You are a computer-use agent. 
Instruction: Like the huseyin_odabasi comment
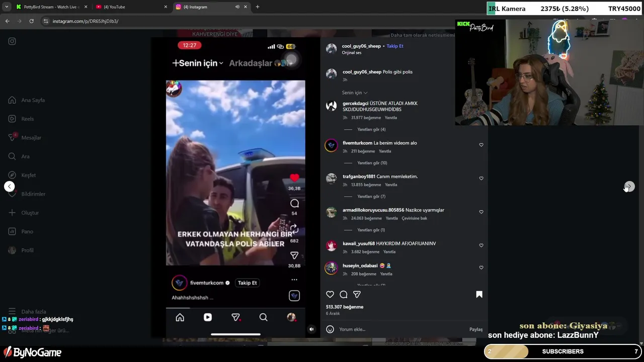(481, 267)
